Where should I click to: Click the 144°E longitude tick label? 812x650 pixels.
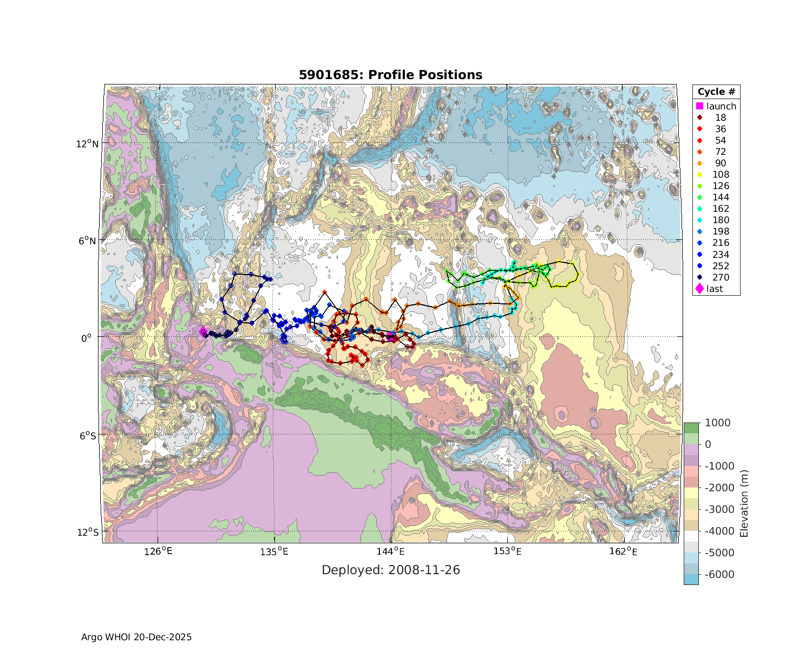click(391, 552)
